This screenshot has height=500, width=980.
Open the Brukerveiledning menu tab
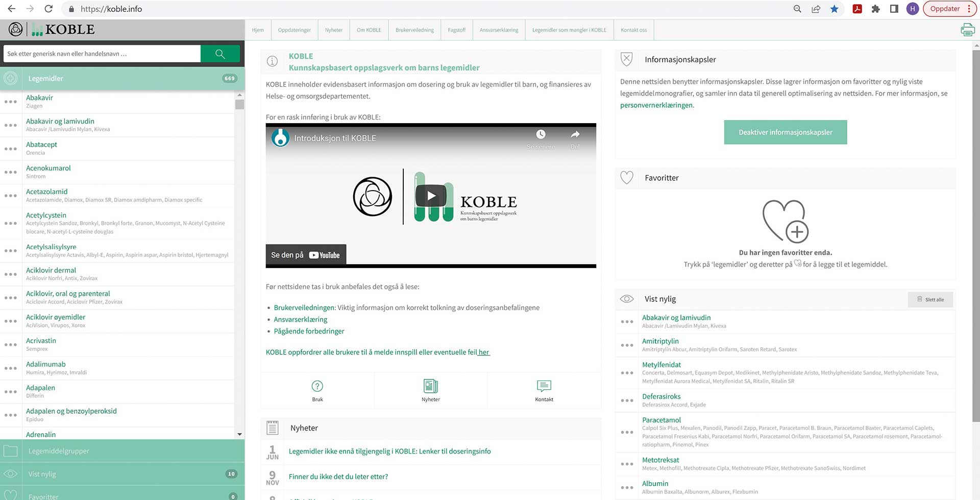tap(414, 30)
